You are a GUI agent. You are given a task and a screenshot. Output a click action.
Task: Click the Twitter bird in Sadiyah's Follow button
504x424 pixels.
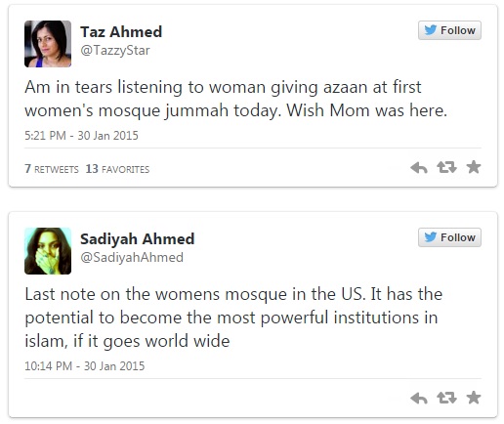431,237
